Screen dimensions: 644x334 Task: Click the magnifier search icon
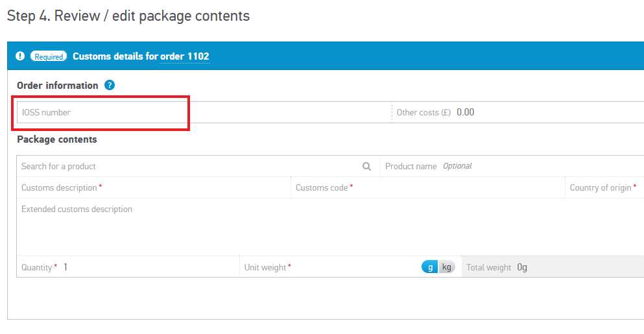pos(366,166)
